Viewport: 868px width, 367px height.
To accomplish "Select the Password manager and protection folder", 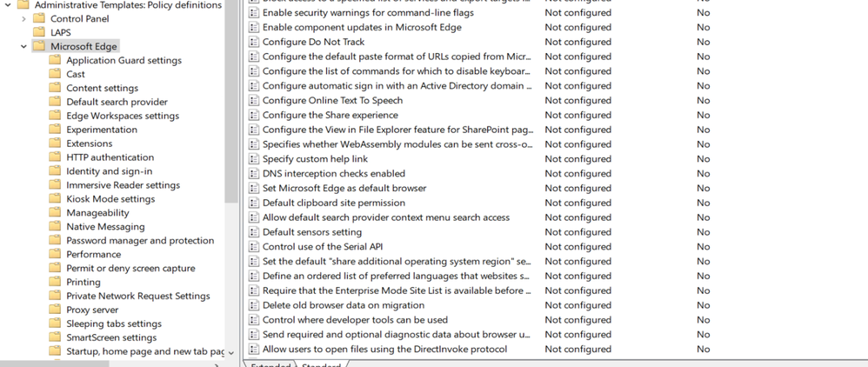I will 139,240.
